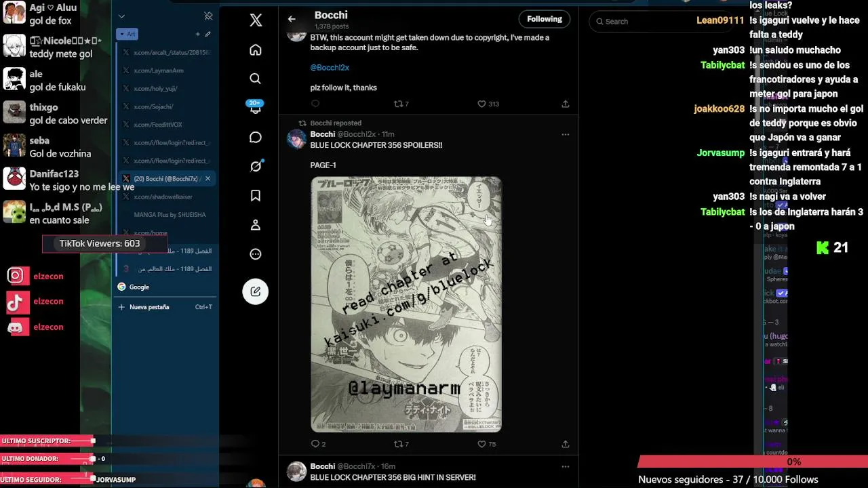Open the 16m post timestamp

[389, 466]
